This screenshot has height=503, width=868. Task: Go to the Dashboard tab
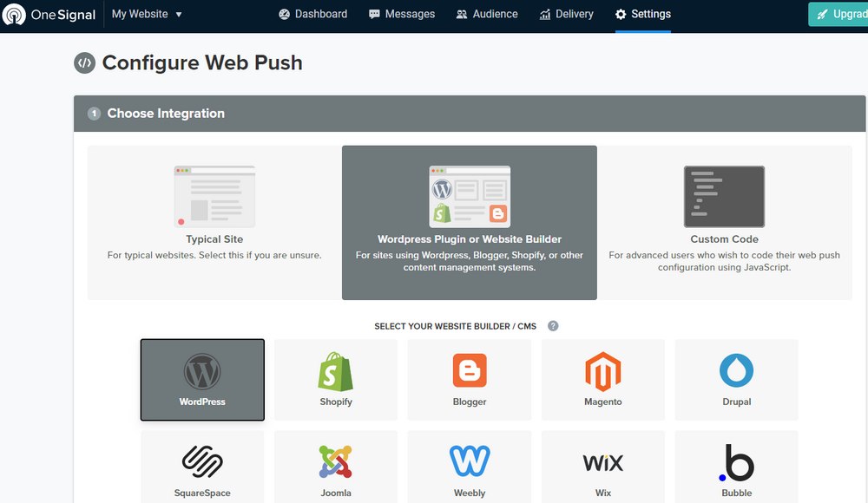coord(312,15)
